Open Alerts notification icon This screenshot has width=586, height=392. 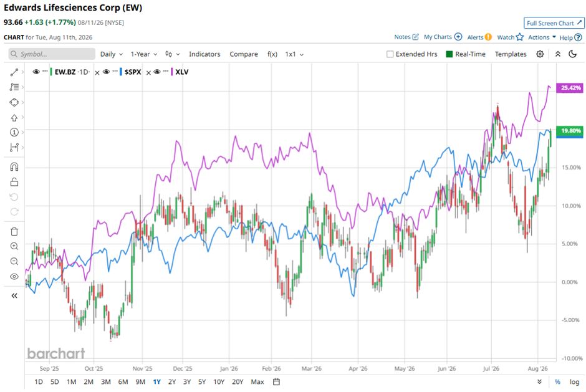[x=488, y=37]
